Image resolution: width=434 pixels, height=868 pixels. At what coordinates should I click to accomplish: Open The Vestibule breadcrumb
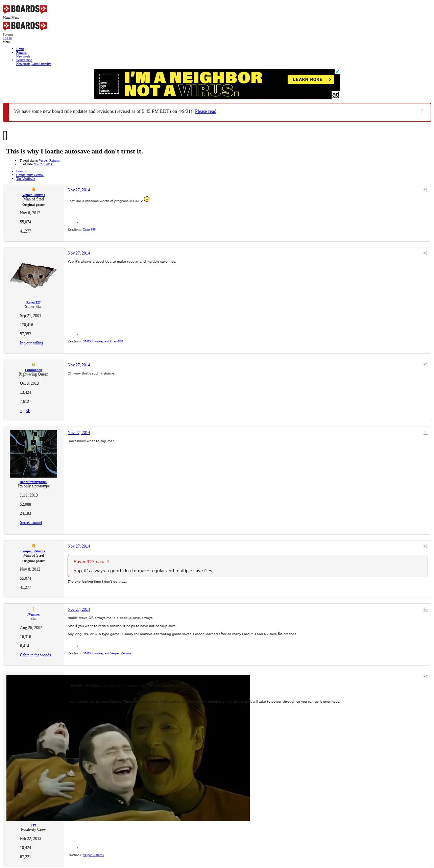[25, 179]
